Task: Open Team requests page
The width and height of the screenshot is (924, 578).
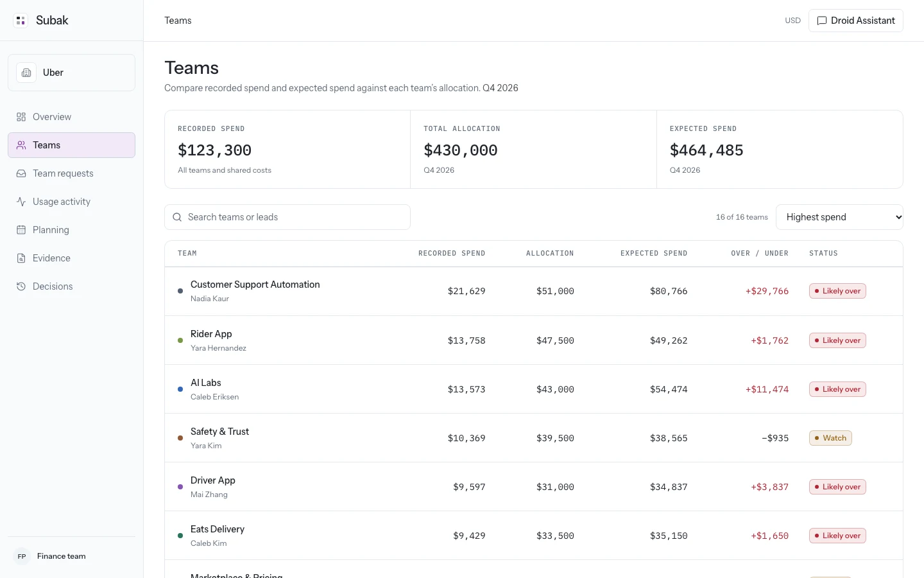Action: coord(71,173)
